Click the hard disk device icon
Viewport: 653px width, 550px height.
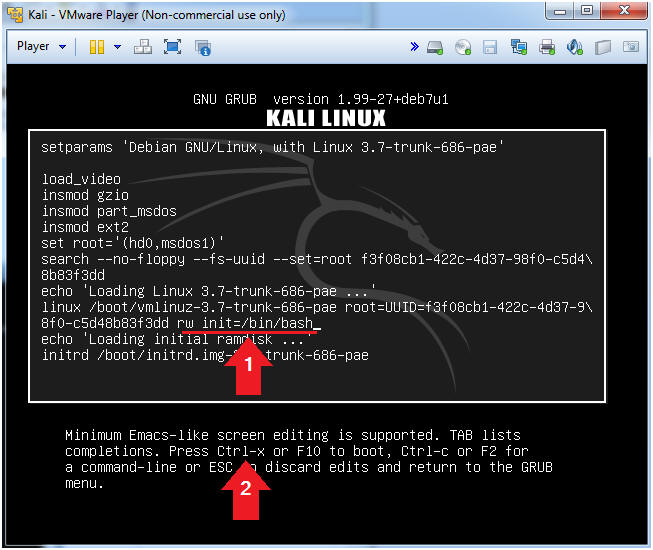tap(435, 47)
